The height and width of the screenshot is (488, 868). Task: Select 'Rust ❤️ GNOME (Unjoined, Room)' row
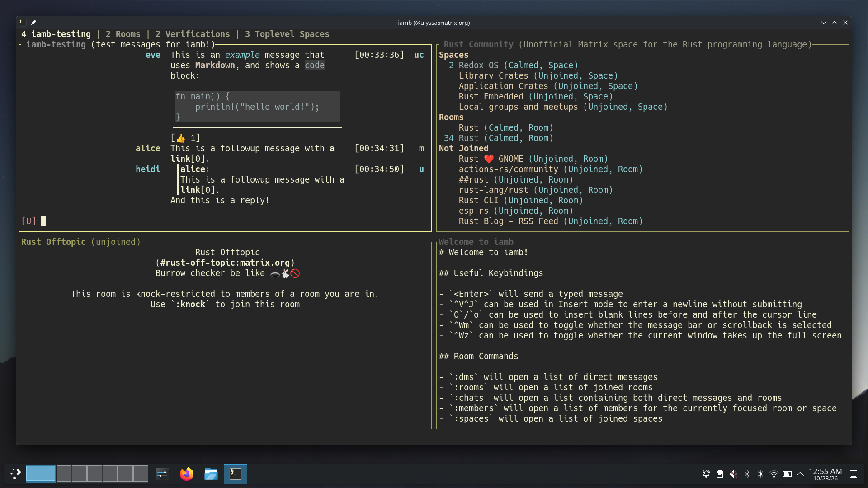click(533, 159)
